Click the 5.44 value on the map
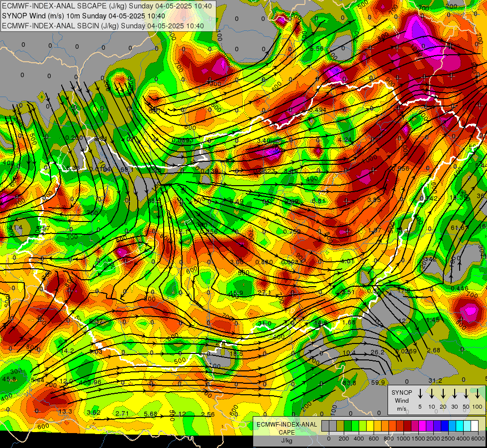 point(38,380)
